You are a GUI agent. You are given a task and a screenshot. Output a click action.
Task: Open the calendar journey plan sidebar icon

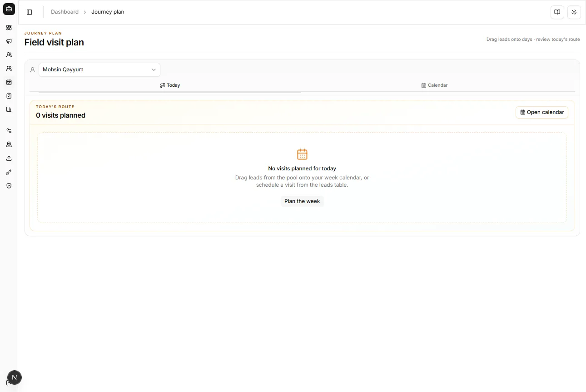pyautogui.click(x=9, y=82)
